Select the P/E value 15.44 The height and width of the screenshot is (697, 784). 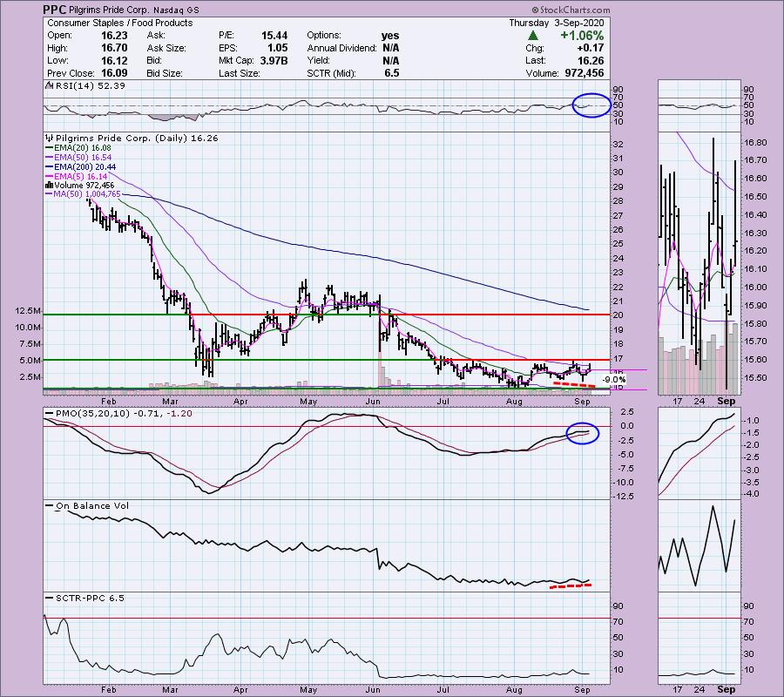tap(274, 36)
